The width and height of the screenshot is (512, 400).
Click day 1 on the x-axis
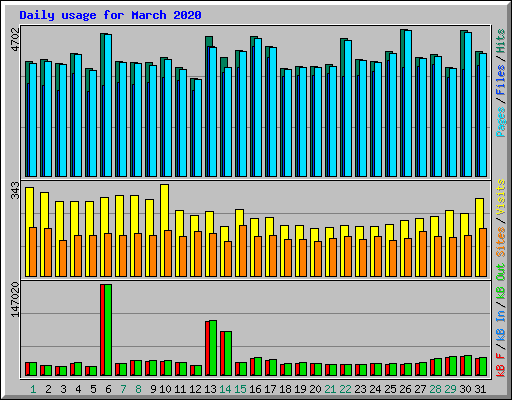point(33,389)
